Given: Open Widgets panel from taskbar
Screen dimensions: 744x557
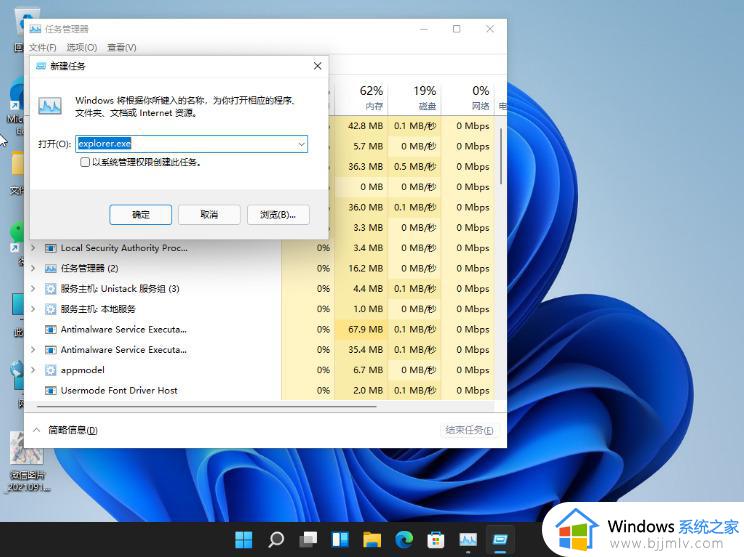Looking at the screenshot, I should tap(340, 539).
